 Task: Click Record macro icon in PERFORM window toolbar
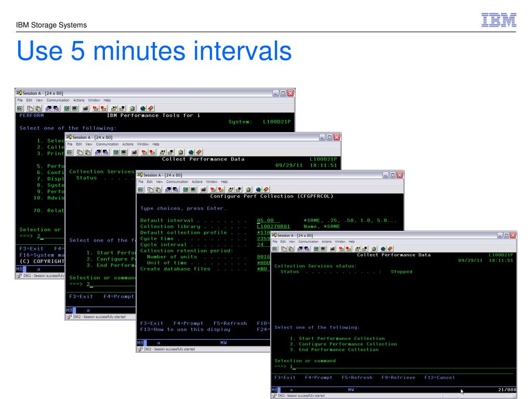(96, 108)
